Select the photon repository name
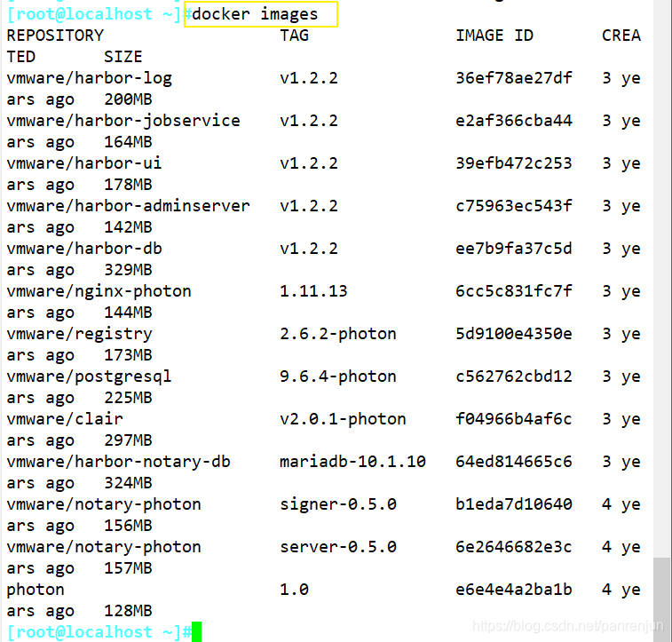Image resolution: width=672 pixels, height=642 pixels. click(x=36, y=590)
